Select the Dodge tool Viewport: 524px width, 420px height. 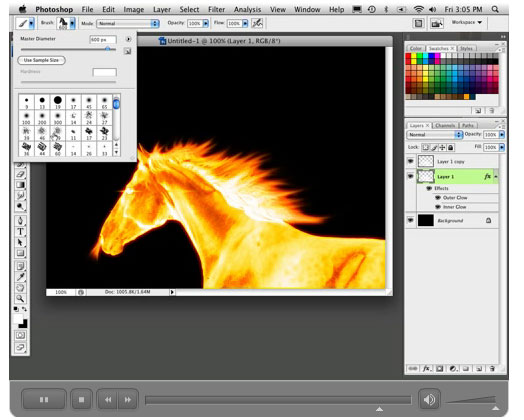tap(20, 206)
